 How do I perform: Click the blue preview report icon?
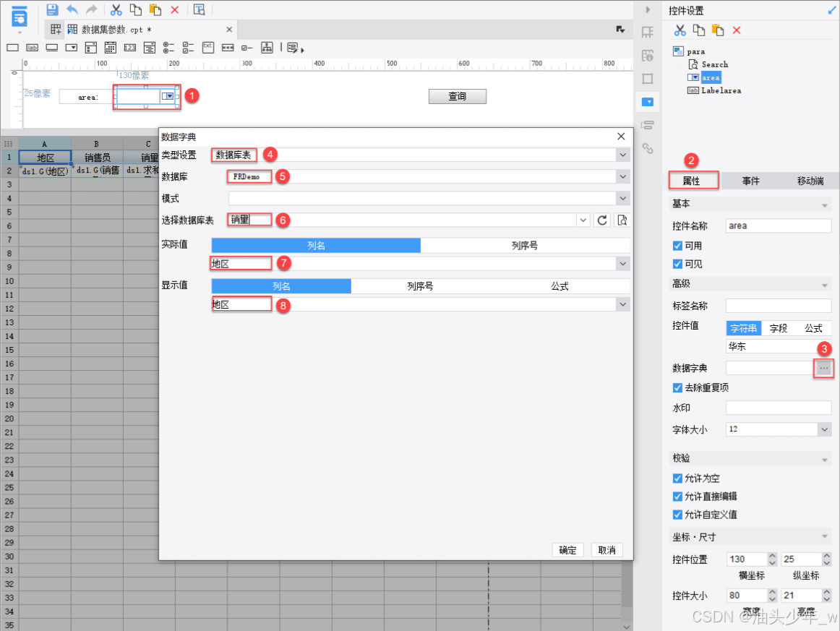click(x=20, y=17)
